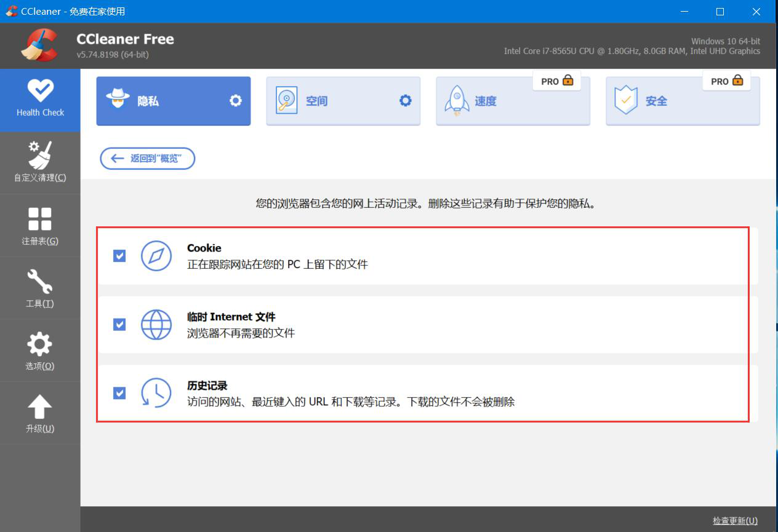Uncheck the Cookie checkbox

[119, 256]
